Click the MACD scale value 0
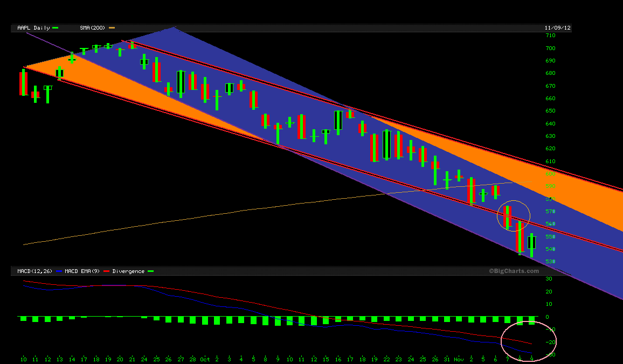Screen dimensions: 623x364 pos(548,317)
